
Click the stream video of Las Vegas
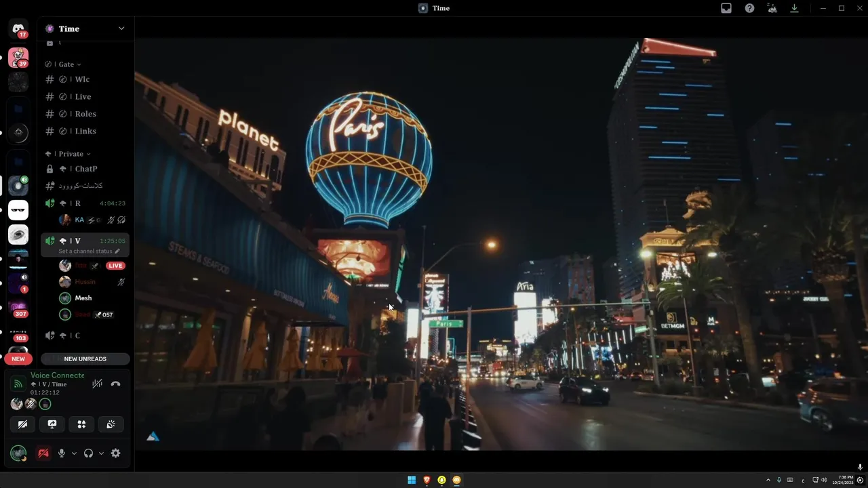(501, 244)
